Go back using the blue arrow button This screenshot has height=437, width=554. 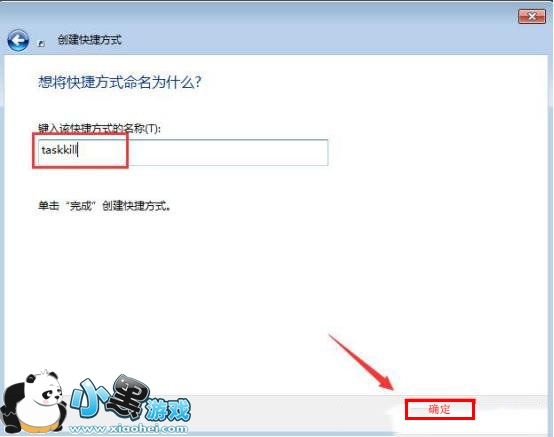pos(18,40)
